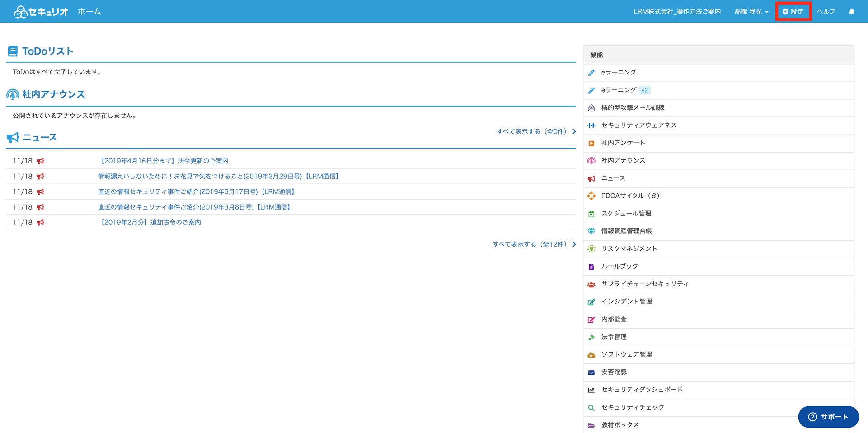868x433 pixels.
Task: Click the eラーニング pencil icon
Action: coord(591,73)
